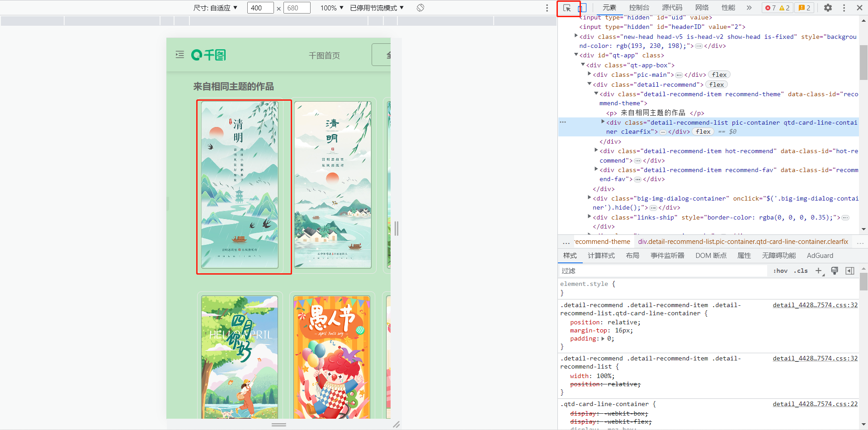Viewport: 868px width, 430px height.
Task: Open the issues counter badge
Action: click(805, 8)
